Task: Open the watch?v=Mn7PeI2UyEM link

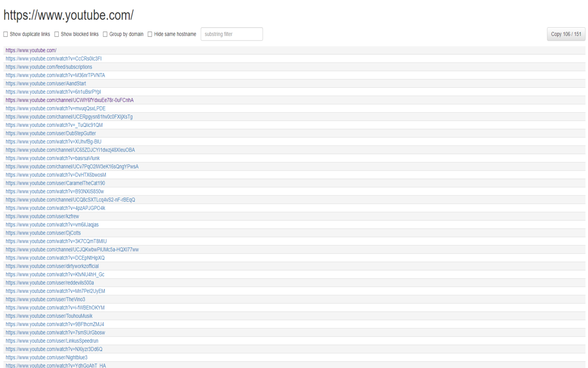Action: 56,291
